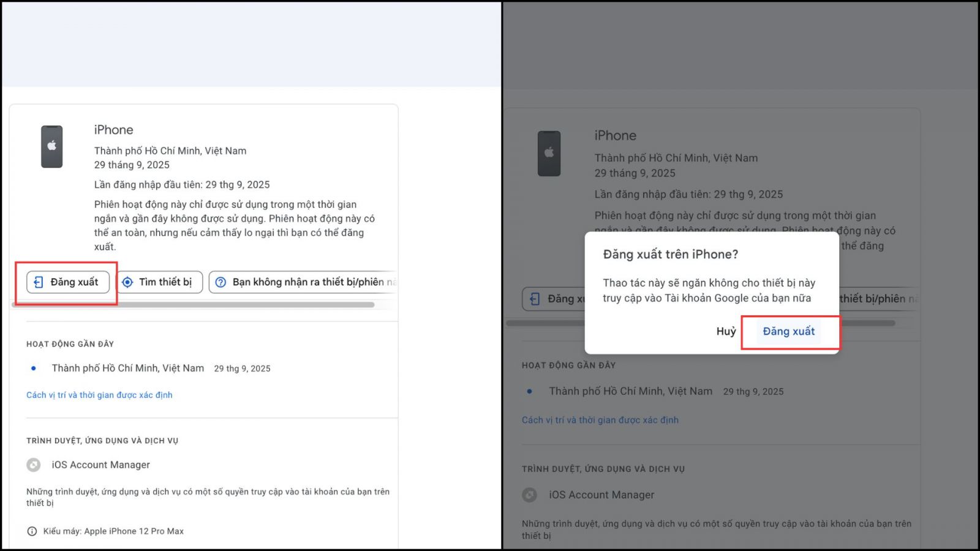Image resolution: width=980 pixels, height=551 pixels.
Task: Click the dimmed horizontal scrollbar below the dialog
Action: (x=864, y=323)
